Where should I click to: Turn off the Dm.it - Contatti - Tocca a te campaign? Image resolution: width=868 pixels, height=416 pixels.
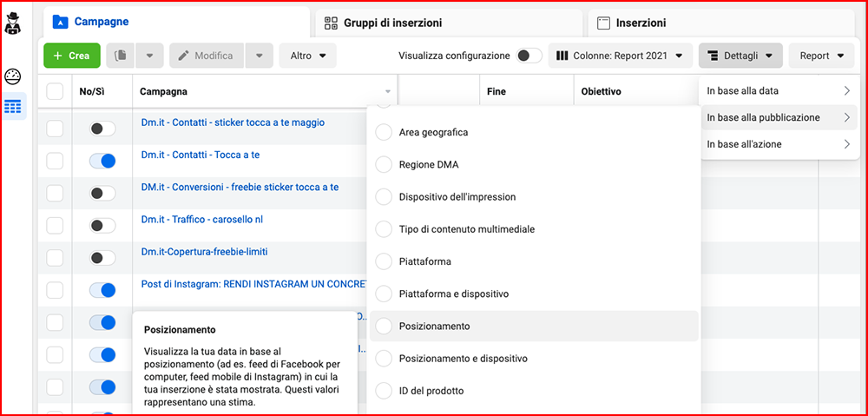102,162
